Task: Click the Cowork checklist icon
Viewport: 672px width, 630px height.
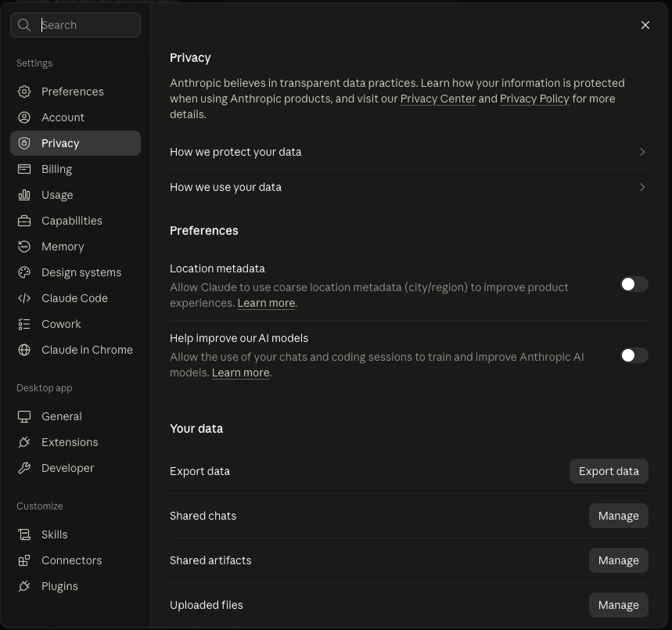Action: click(x=24, y=324)
